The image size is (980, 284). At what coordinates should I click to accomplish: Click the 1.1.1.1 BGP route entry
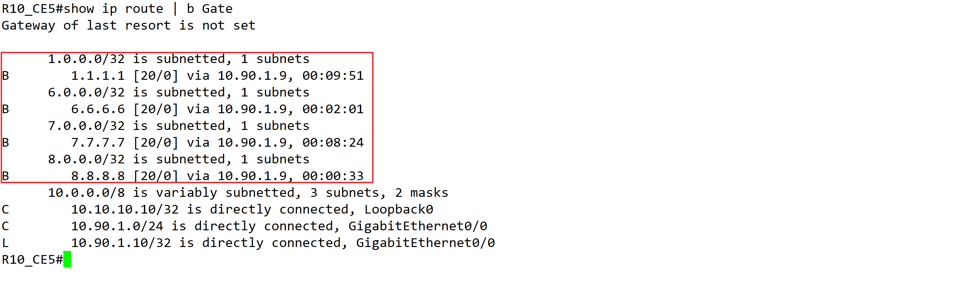tap(183, 76)
